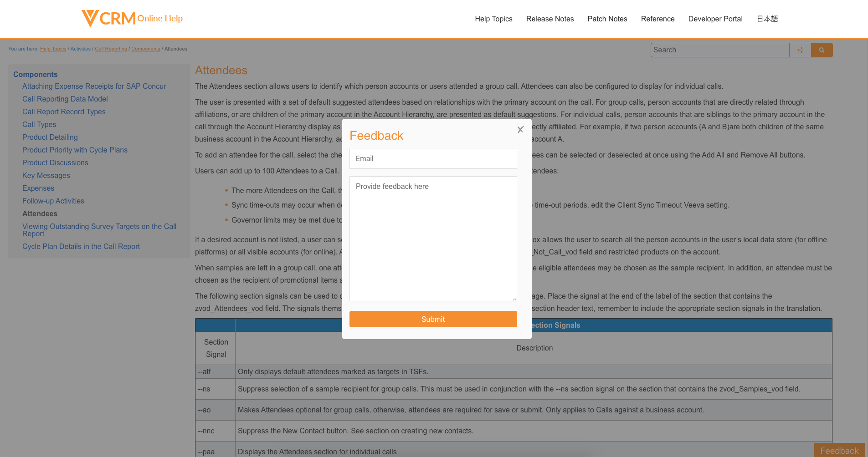
Task: Click in the Search box
Action: (719, 50)
